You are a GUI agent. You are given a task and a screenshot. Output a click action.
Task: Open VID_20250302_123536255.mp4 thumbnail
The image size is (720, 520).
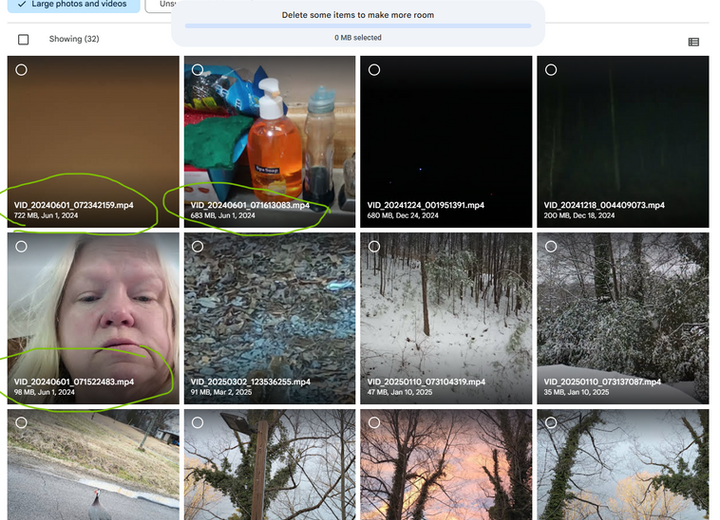pos(270,318)
